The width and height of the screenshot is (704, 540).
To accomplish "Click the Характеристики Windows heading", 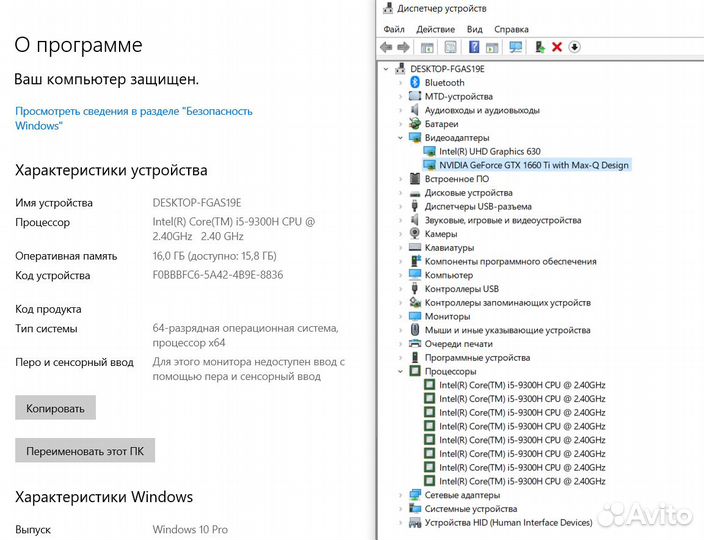I will (x=104, y=496).
